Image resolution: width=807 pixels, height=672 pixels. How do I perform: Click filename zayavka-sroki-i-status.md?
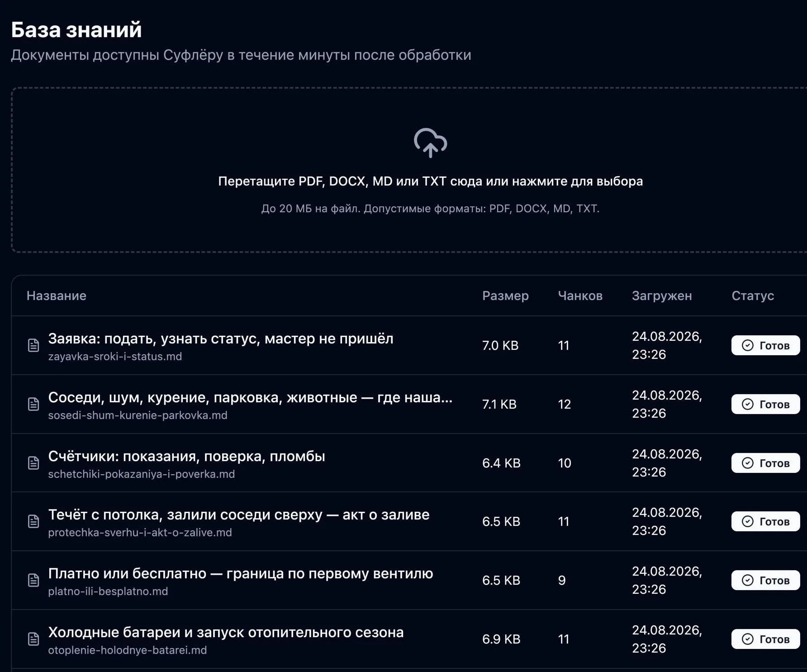click(115, 357)
